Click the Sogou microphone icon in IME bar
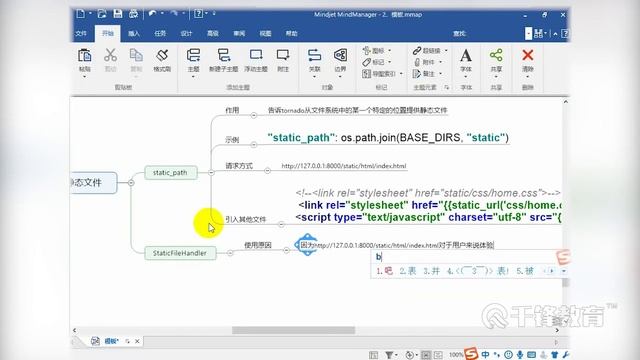This screenshot has height=360, width=640. point(520,355)
